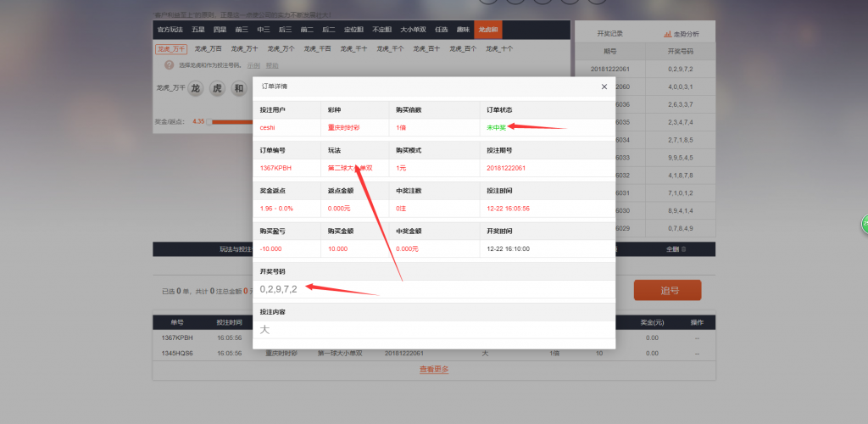Select the 和 ball button
The image size is (868, 424).
[237, 88]
